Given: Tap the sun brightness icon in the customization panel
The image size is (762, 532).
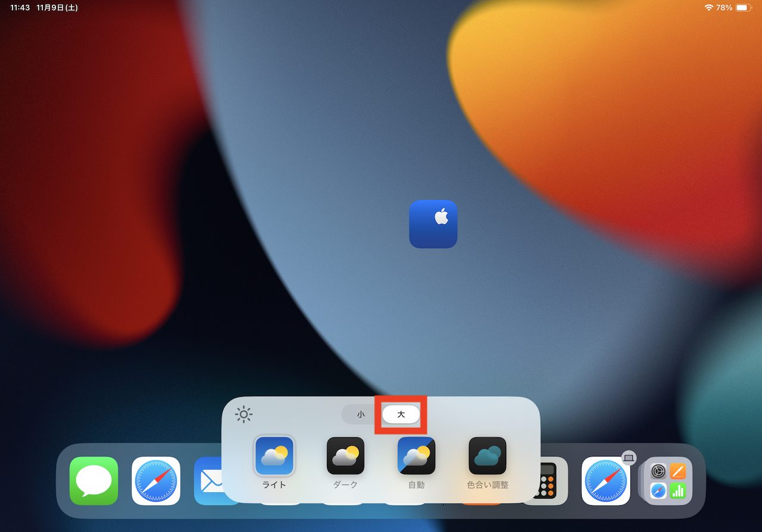Looking at the screenshot, I should [244, 415].
